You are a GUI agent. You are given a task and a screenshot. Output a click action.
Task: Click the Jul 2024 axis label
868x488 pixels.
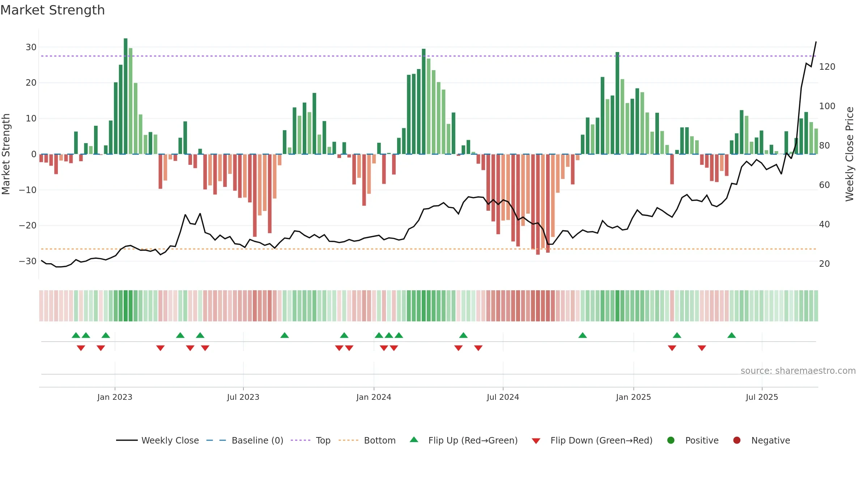(503, 397)
